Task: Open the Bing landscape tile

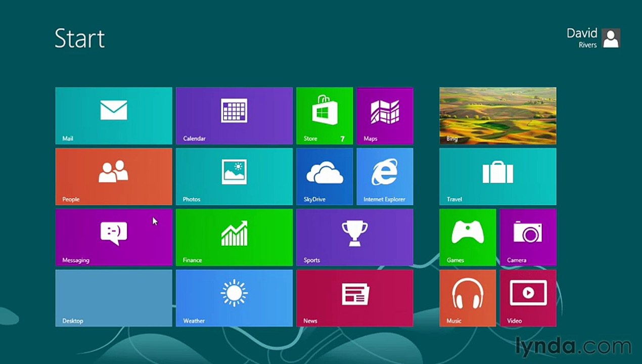Action: [x=498, y=116]
